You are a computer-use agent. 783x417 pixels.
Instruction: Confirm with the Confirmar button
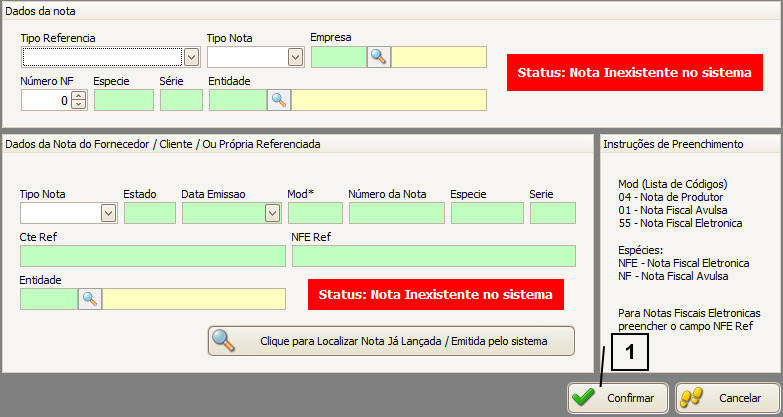coord(618,398)
